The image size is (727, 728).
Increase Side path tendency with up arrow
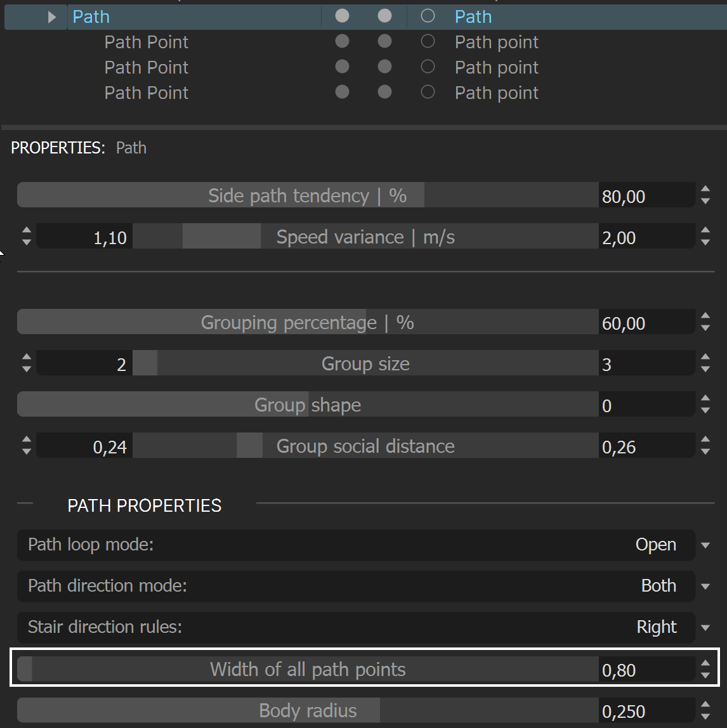[705, 190]
